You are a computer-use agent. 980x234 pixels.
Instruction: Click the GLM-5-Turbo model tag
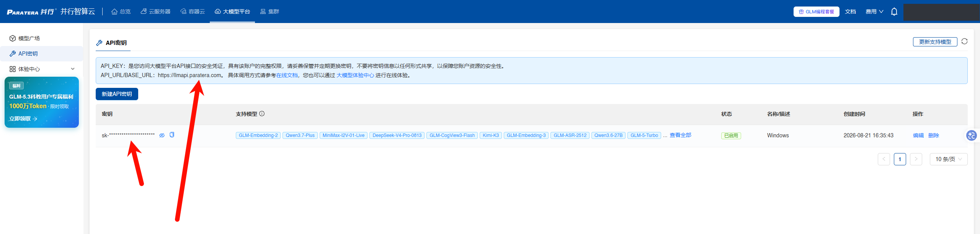(644, 135)
